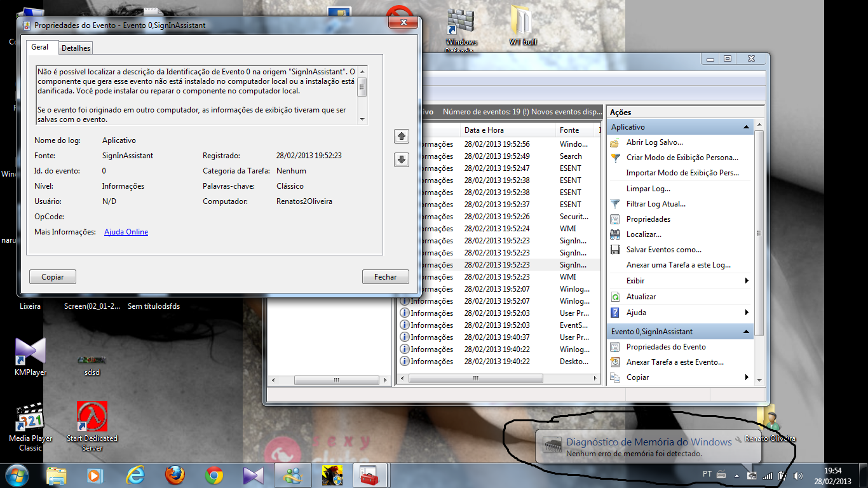The image size is (868, 488).
Task: Click the Localizar binoculars icon
Action: point(615,234)
